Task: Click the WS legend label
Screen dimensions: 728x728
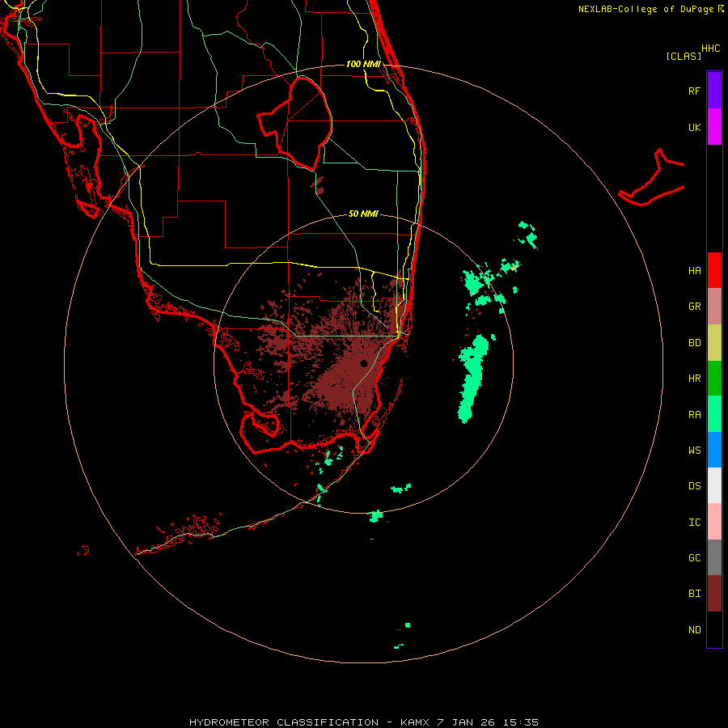Action: tap(694, 450)
